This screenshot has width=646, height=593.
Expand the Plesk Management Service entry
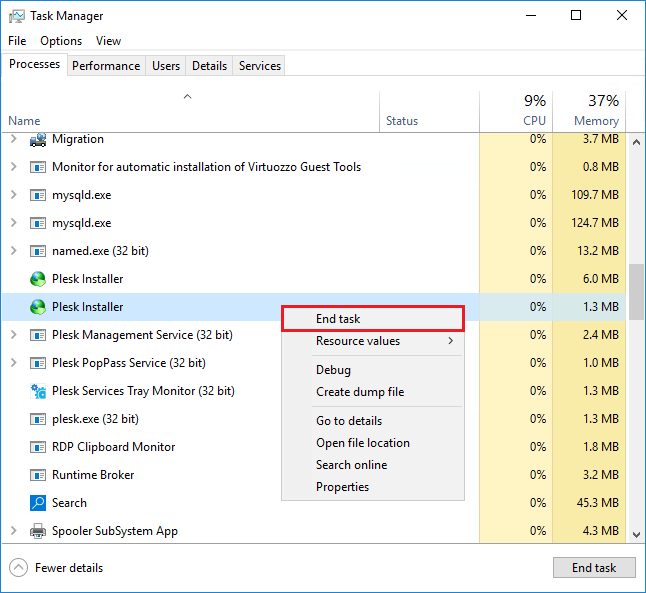14,335
